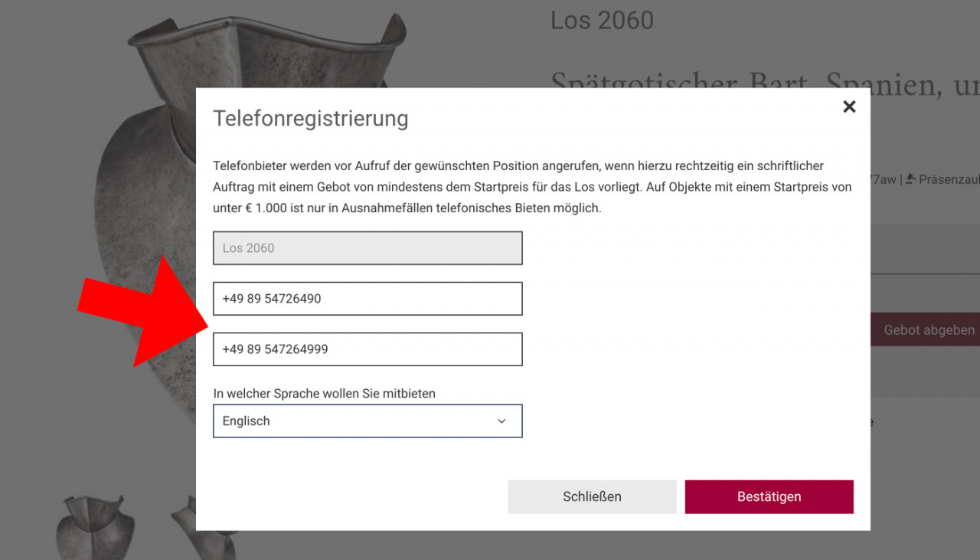Click the Los 2060 page heading
Screen dimensions: 980x560
tap(602, 21)
